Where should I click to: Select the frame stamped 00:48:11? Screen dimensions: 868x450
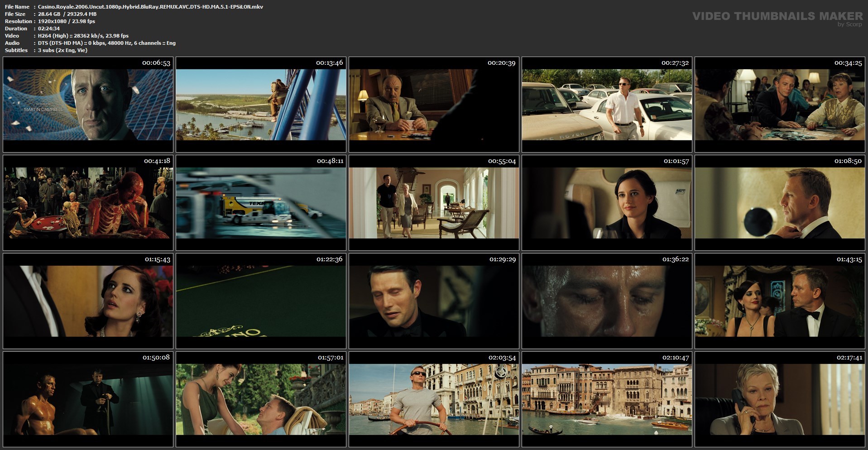click(x=261, y=203)
